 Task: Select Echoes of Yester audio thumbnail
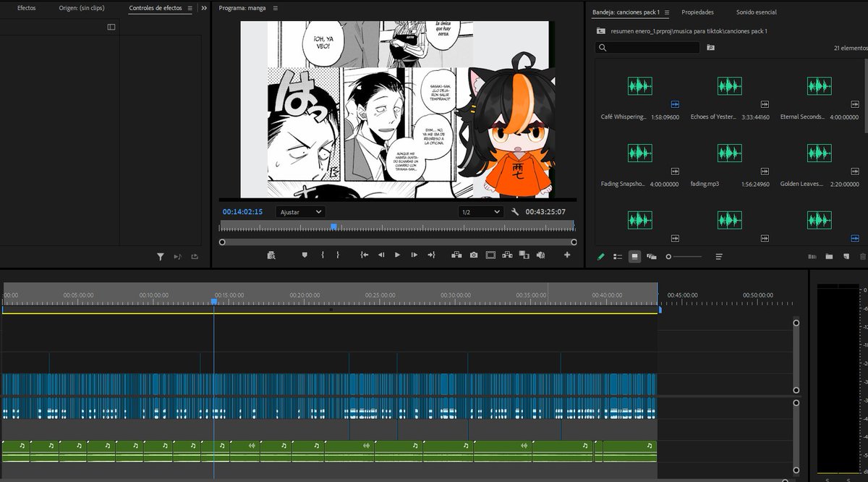pyautogui.click(x=729, y=86)
